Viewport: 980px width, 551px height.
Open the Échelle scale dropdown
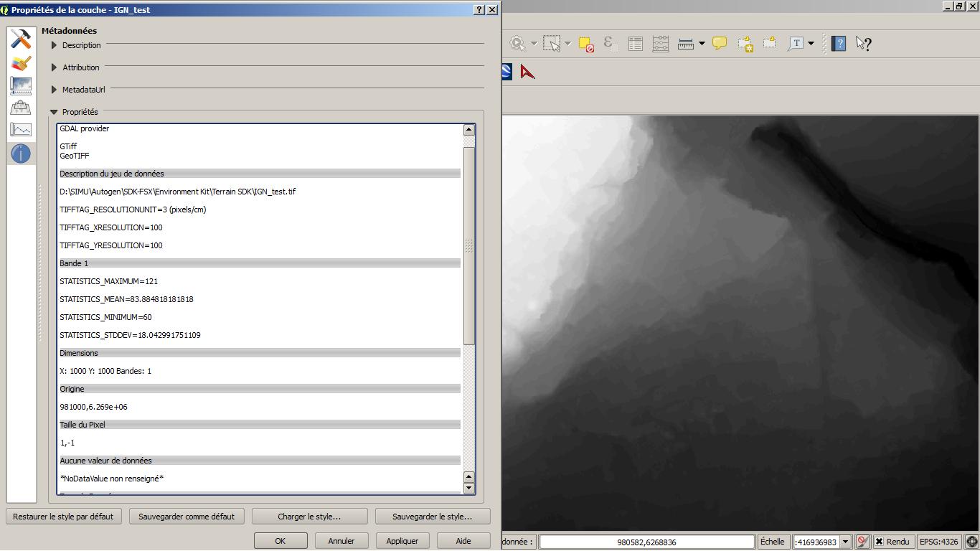coord(845,542)
